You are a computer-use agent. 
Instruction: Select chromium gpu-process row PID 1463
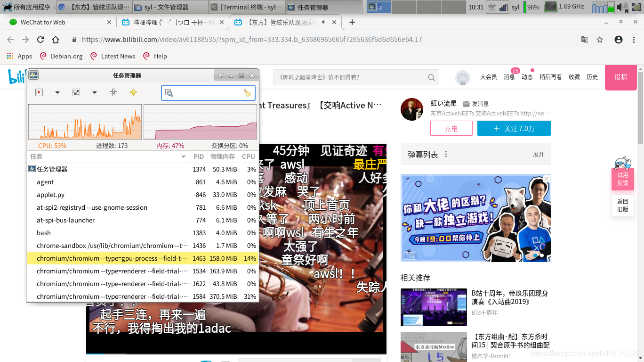[143, 258]
